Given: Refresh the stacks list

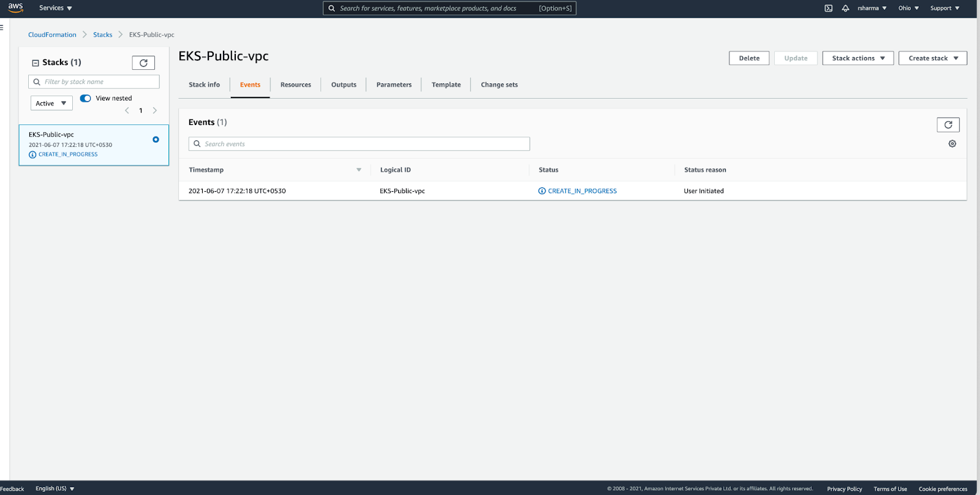Looking at the screenshot, I should pos(143,62).
